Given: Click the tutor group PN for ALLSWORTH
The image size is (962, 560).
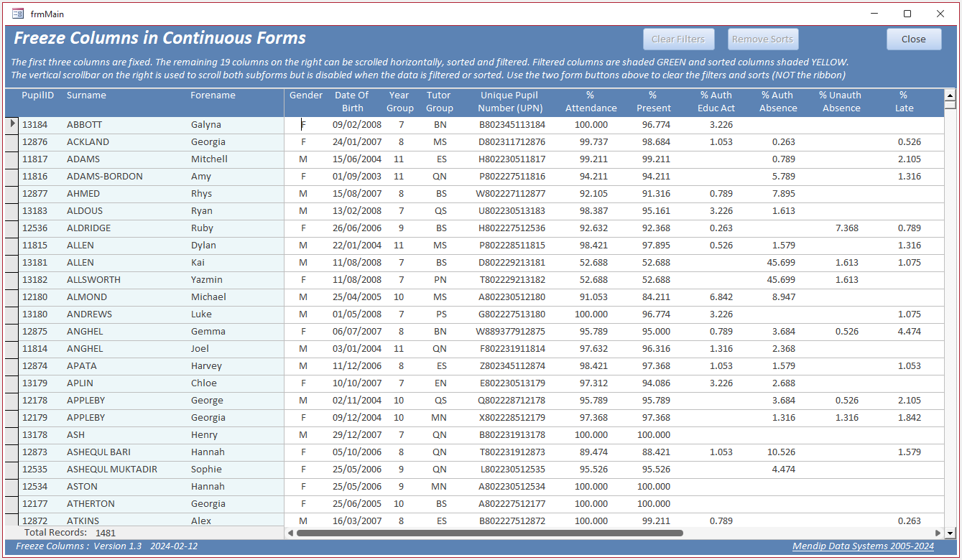Looking at the screenshot, I should pos(440,280).
